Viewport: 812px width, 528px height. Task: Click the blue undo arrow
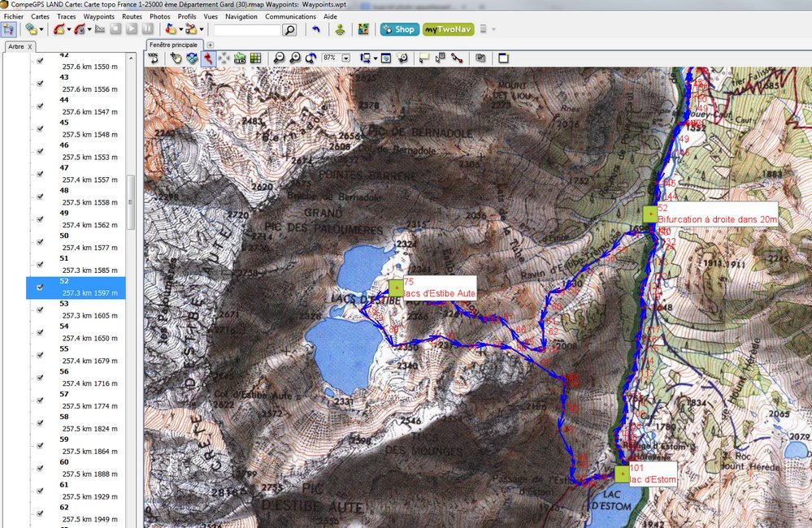tap(316, 29)
